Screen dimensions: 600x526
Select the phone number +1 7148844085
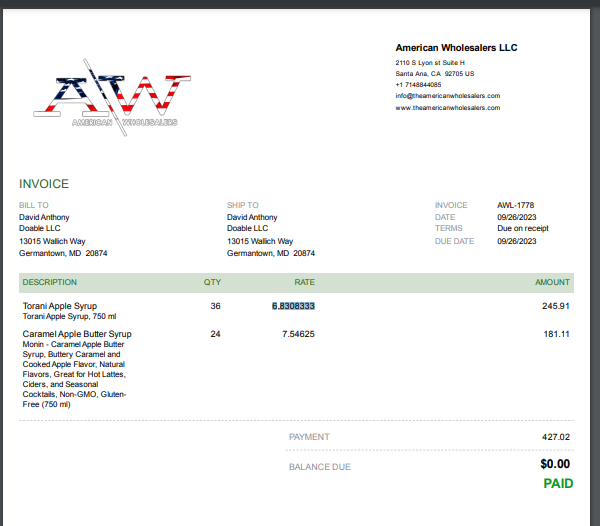(418, 85)
